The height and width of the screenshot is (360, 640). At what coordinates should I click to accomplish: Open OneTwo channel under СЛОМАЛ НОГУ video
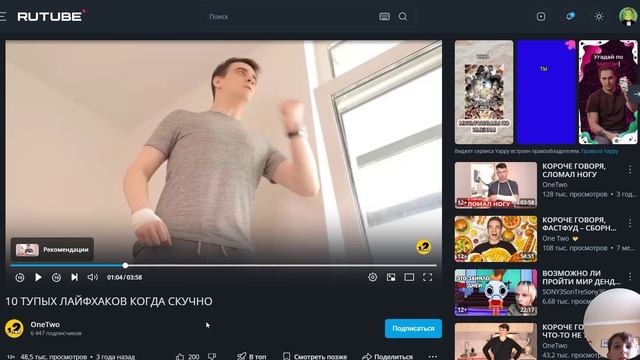click(555, 184)
